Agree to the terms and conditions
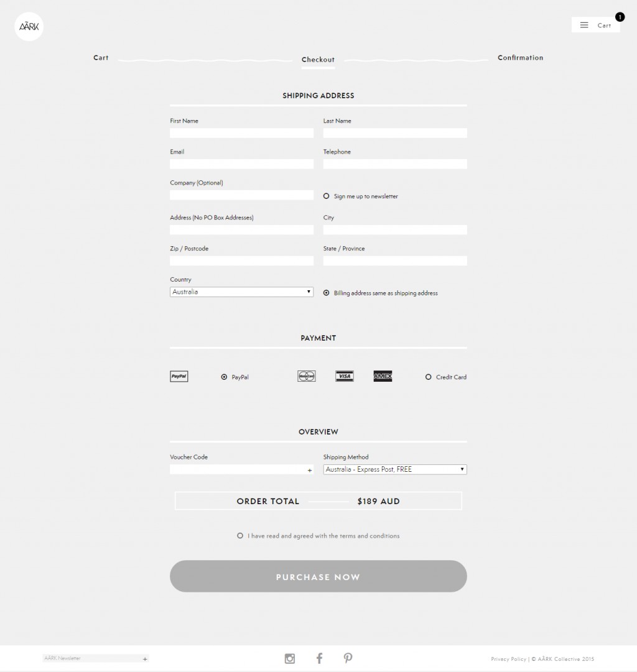This screenshot has height=672, width=637. click(x=239, y=535)
